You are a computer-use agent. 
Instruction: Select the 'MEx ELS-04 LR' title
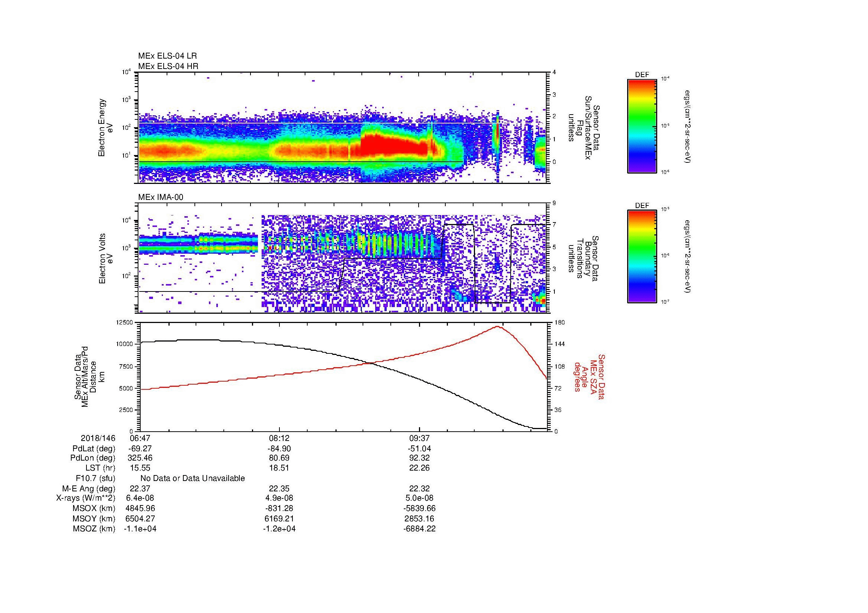167,56
